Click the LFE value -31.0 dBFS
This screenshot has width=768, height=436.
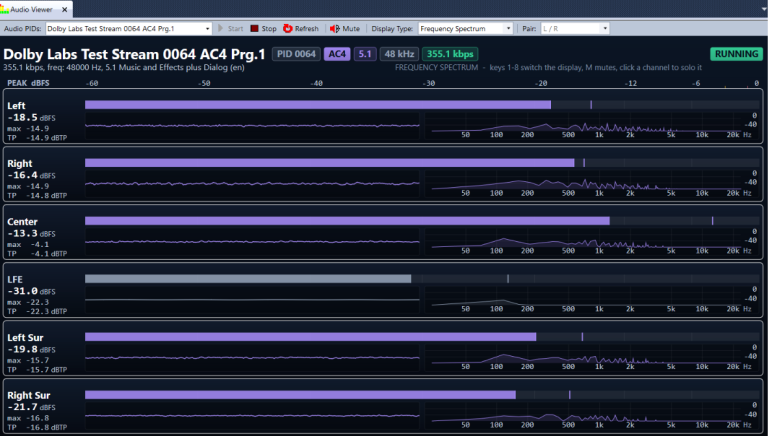coord(31,291)
